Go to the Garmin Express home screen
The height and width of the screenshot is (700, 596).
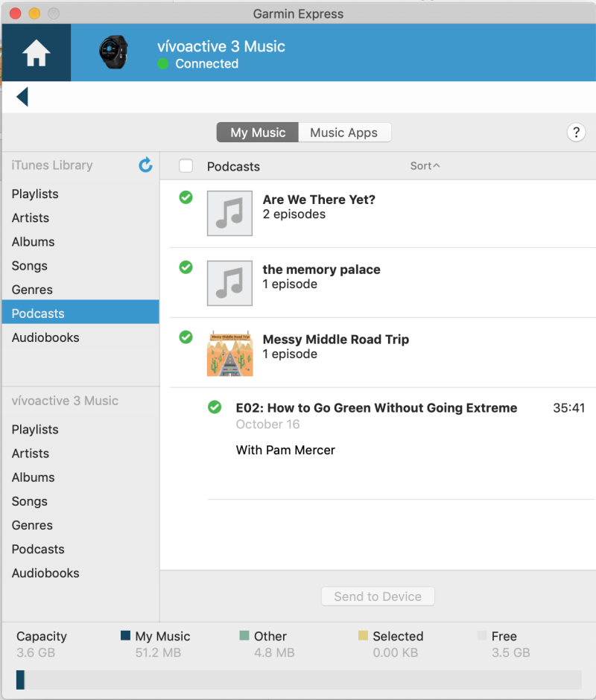point(37,53)
